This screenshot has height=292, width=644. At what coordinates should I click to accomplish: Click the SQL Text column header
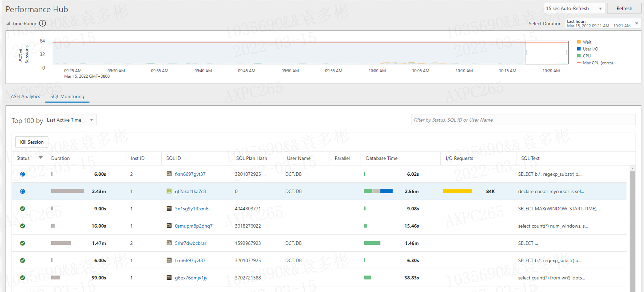(530, 158)
